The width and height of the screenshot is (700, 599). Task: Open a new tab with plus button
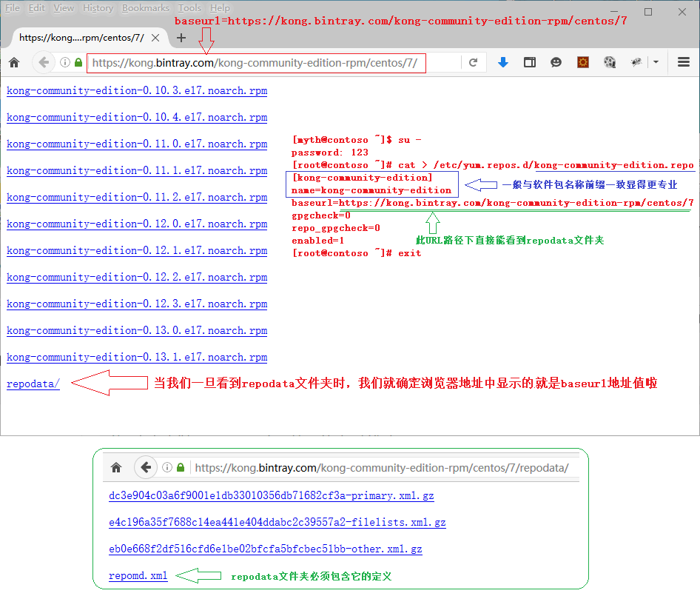181,38
